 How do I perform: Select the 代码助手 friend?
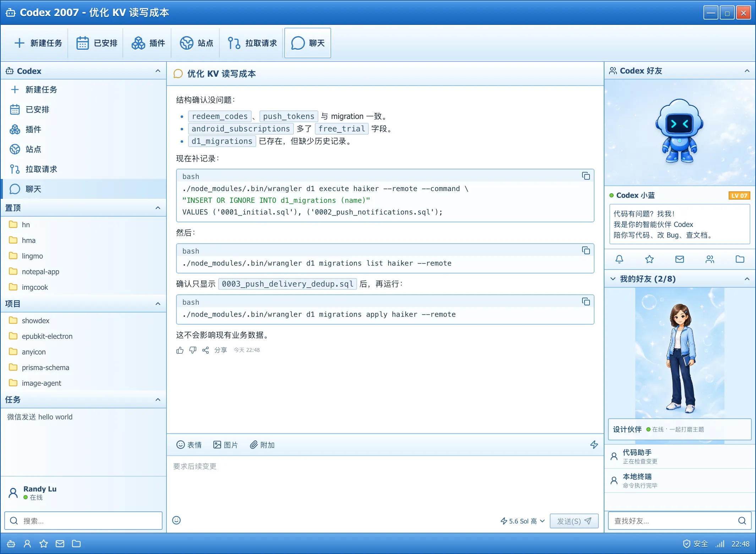point(680,456)
